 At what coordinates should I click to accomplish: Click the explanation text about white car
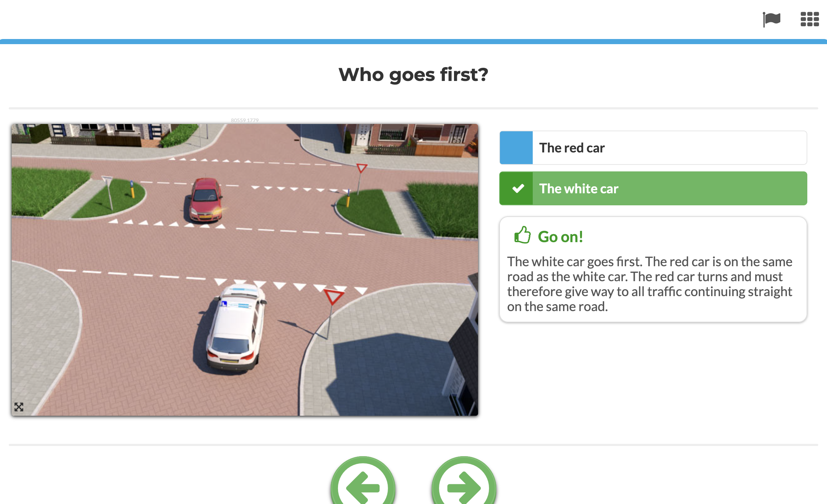[650, 284]
